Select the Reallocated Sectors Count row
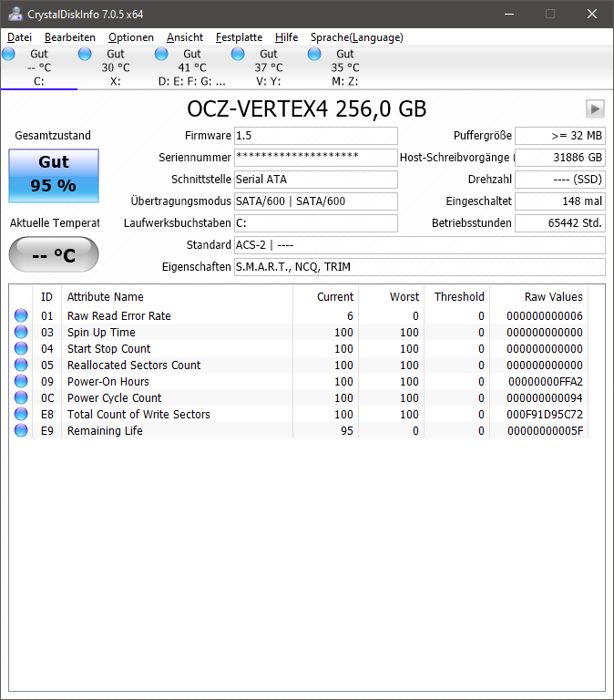 pos(299,365)
